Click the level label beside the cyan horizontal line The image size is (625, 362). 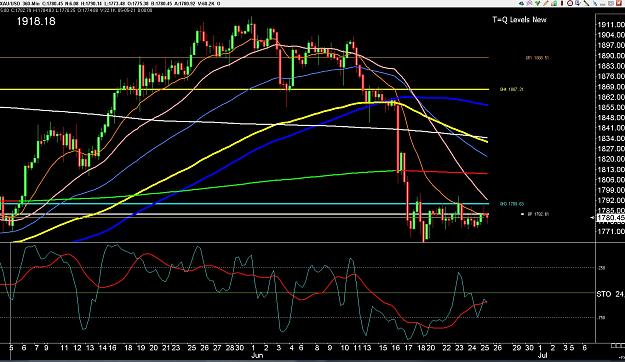point(511,204)
